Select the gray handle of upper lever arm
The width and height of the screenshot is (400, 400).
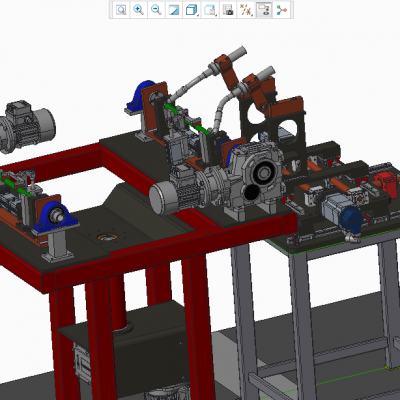pos(236,53)
